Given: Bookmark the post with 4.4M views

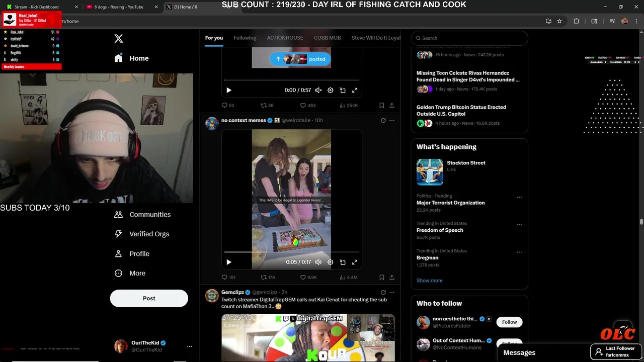Looking at the screenshot, I should pyautogui.click(x=382, y=278).
